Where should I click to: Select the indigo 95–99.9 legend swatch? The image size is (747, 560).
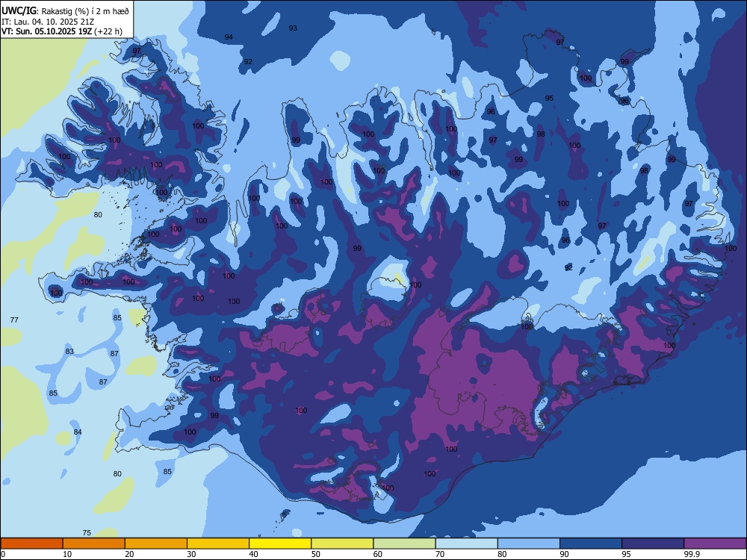653,544
